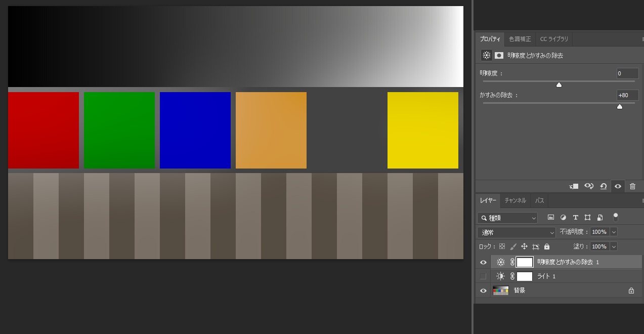Delete adjustment layer via Properties trash icon
644x334 pixels.
[x=632, y=186]
